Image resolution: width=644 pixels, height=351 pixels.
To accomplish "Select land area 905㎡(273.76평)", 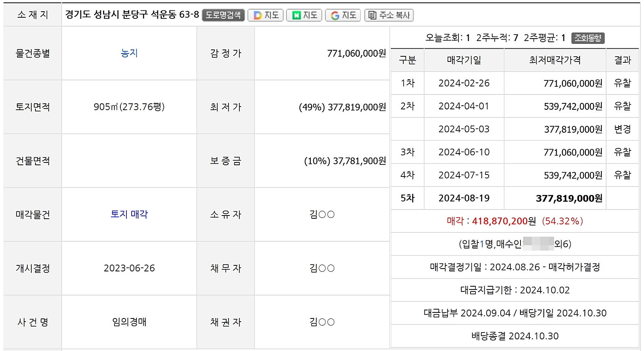I will [x=129, y=107].
